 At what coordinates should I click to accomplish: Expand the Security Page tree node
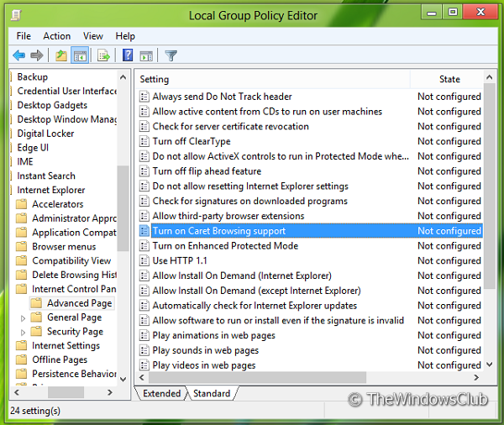[23, 333]
